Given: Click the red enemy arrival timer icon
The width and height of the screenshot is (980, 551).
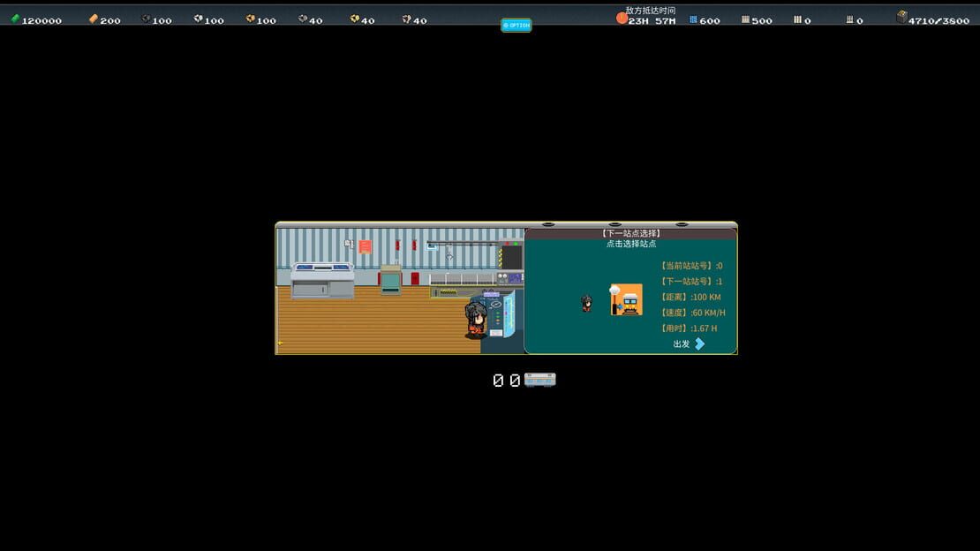Looking at the screenshot, I should pyautogui.click(x=622, y=19).
